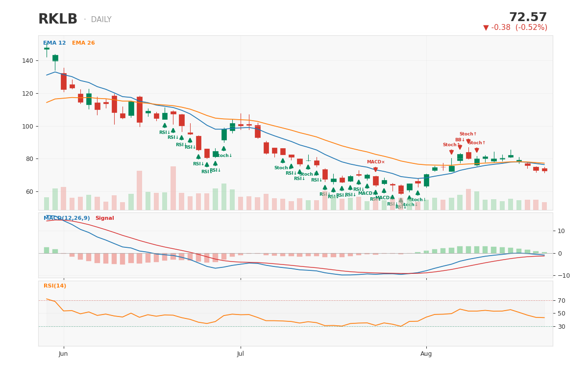The height and width of the screenshot is (368, 588).
Task: Click the 30 oversold level on RSI axis
Action: [561, 327]
